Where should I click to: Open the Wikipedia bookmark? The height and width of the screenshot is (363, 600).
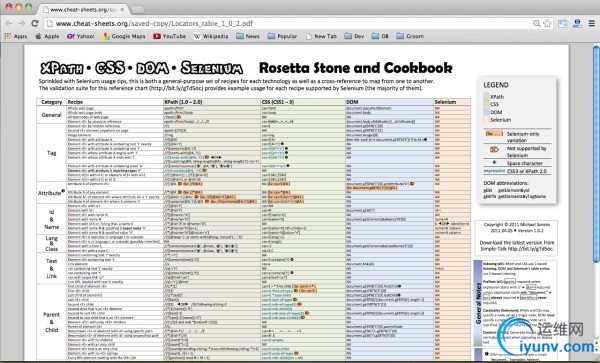[x=211, y=36]
